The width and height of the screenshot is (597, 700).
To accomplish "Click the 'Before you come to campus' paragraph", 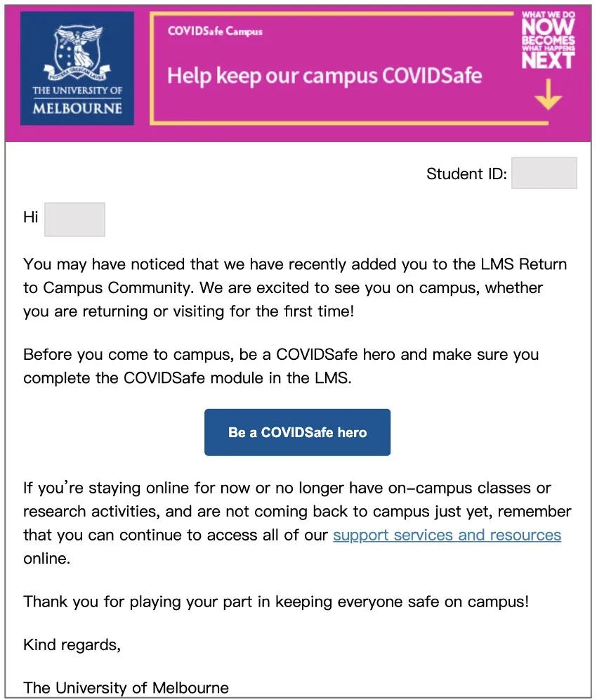I will click(281, 366).
